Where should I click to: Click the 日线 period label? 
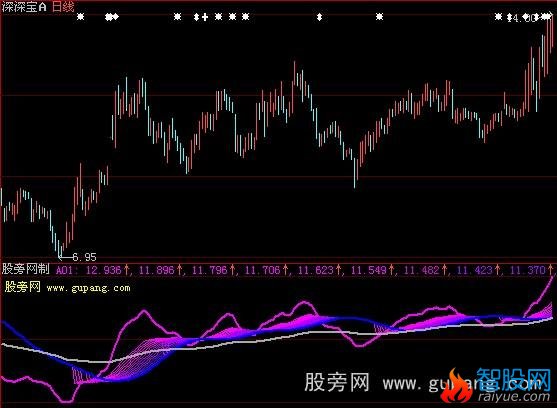[x=64, y=6]
